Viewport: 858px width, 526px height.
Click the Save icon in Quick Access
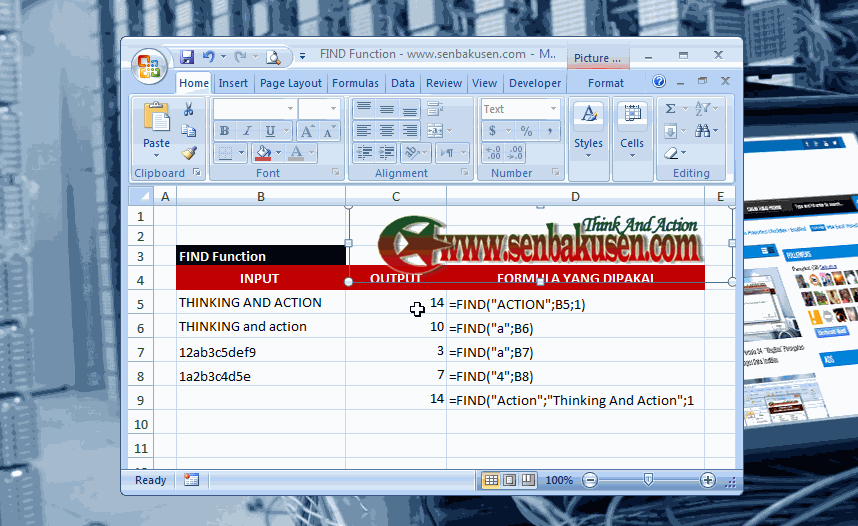pyautogui.click(x=187, y=57)
